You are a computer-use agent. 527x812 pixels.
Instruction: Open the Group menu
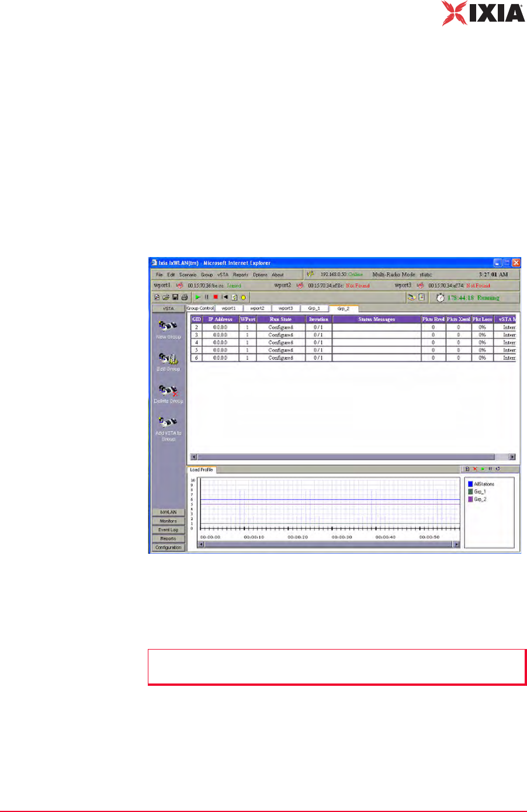coord(207,275)
